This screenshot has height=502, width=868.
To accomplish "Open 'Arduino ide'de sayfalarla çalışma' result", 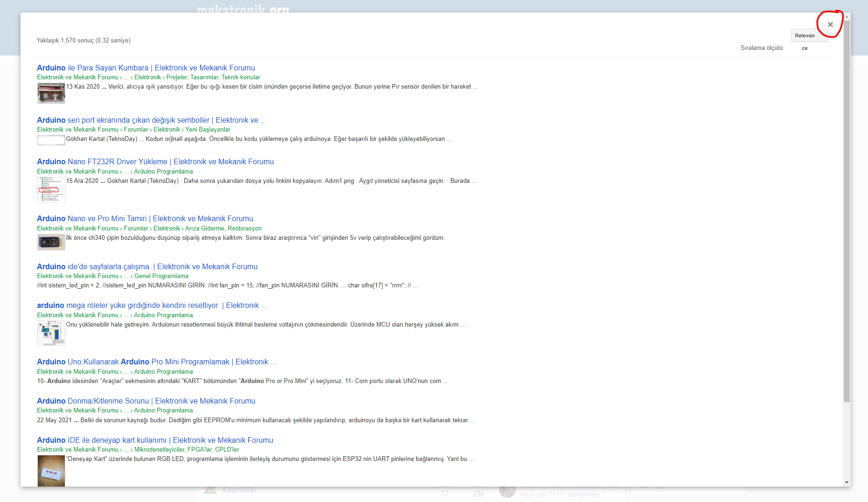I will coord(147,267).
